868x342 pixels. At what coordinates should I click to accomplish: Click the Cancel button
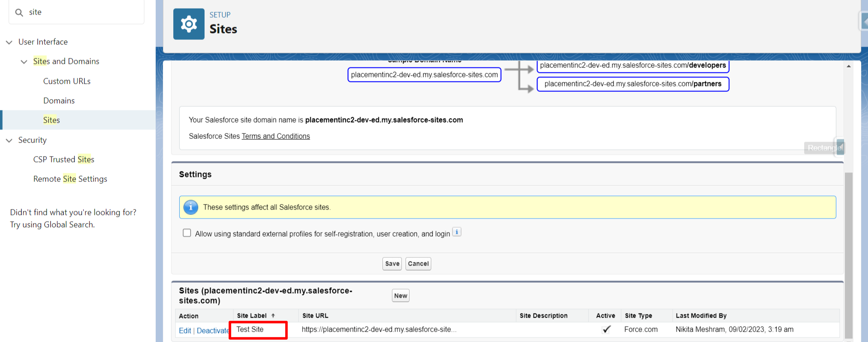click(418, 264)
